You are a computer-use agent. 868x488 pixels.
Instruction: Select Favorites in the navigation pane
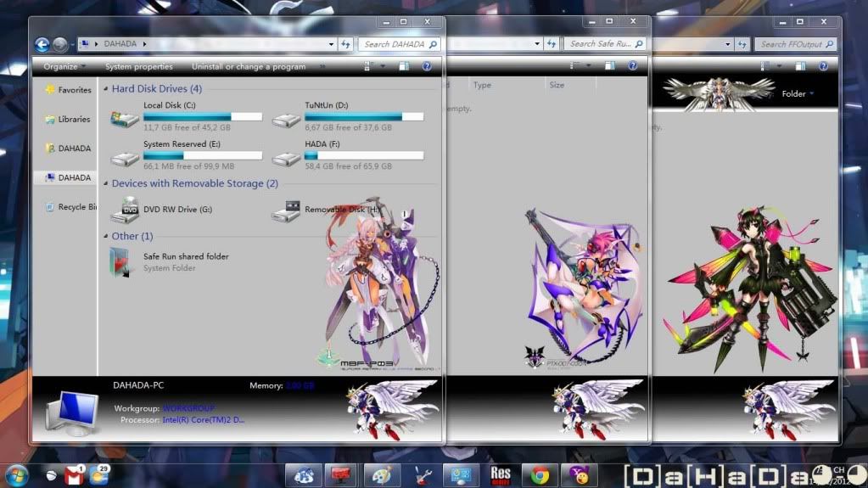click(74, 90)
